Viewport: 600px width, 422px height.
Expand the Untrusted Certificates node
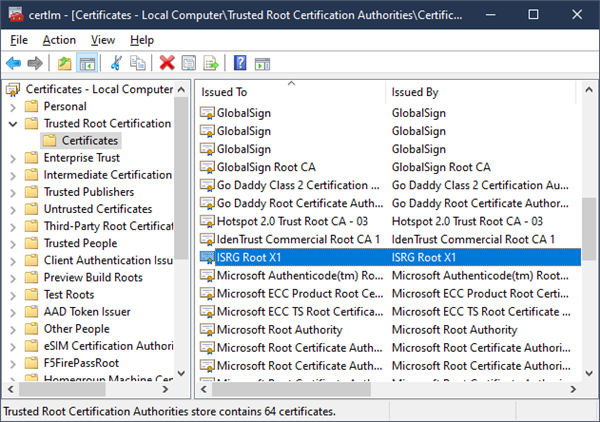(x=13, y=210)
